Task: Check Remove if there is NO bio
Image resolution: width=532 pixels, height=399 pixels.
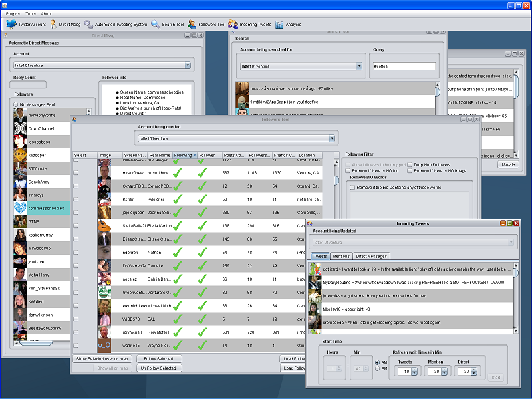Action: tap(348, 171)
